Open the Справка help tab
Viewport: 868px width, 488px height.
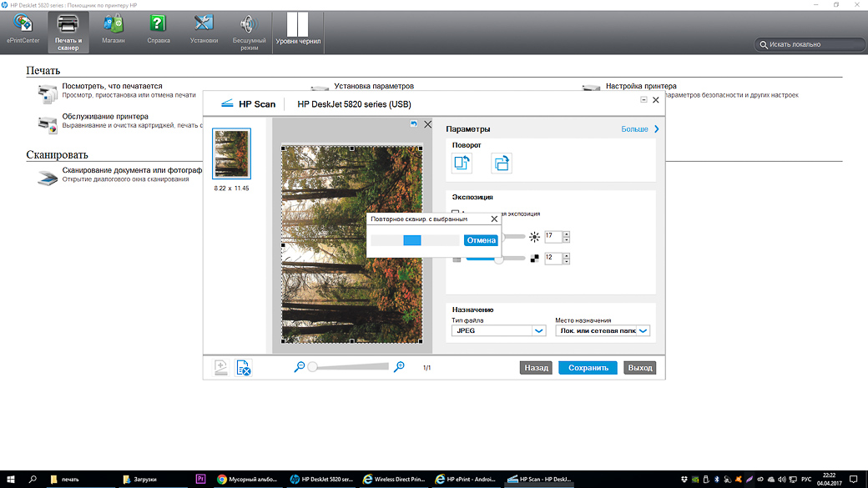coord(159,30)
